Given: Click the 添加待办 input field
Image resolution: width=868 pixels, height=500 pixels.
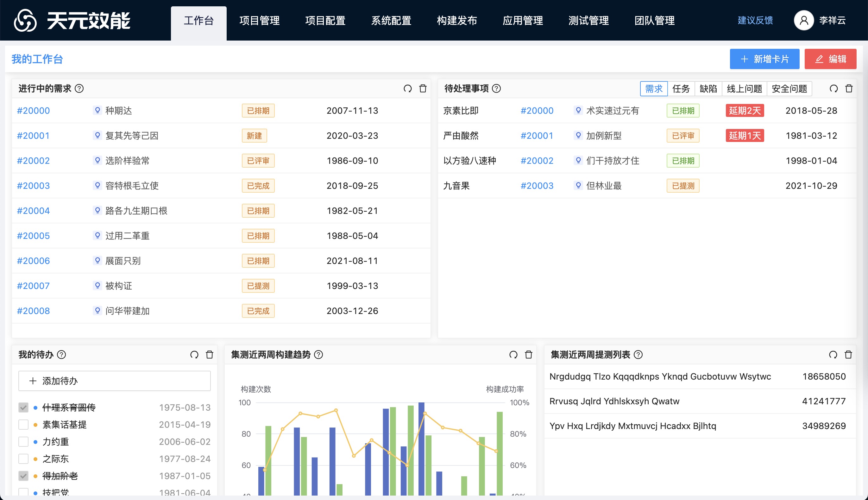Looking at the screenshot, I should pyautogui.click(x=114, y=381).
